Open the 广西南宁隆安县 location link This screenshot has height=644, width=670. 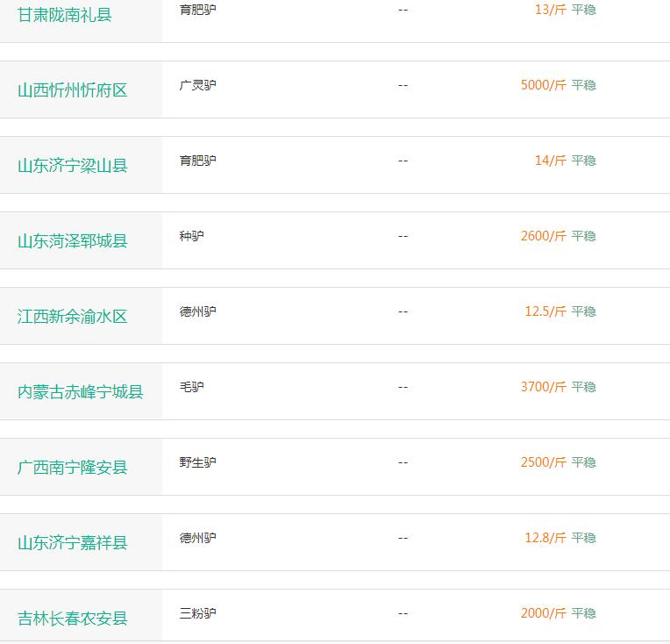click(x=73, y=468)
